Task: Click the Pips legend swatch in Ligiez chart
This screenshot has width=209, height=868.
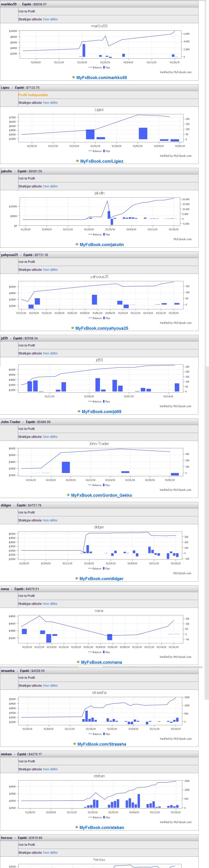Action: click(104, 151)
